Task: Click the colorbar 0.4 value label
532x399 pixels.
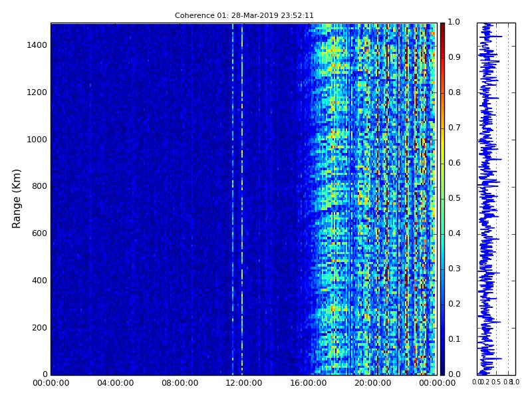Action: click(454, 233)
